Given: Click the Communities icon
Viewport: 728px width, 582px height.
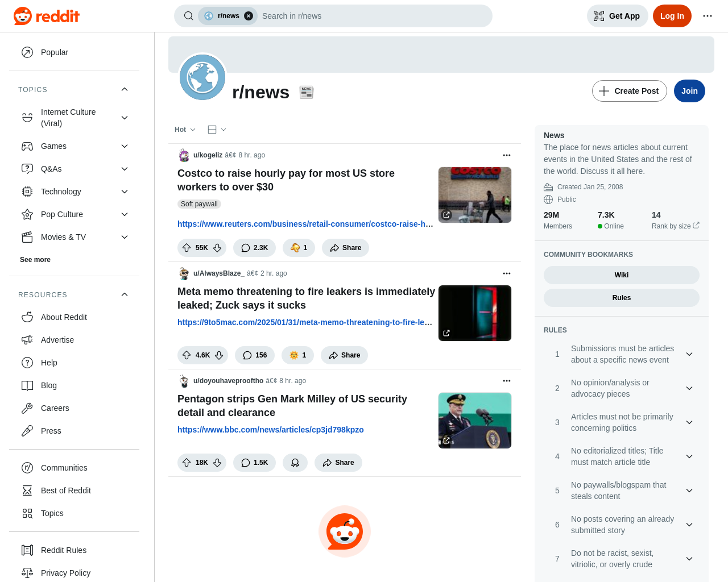Looking at the screenshot, I should [x=27, y=468].
